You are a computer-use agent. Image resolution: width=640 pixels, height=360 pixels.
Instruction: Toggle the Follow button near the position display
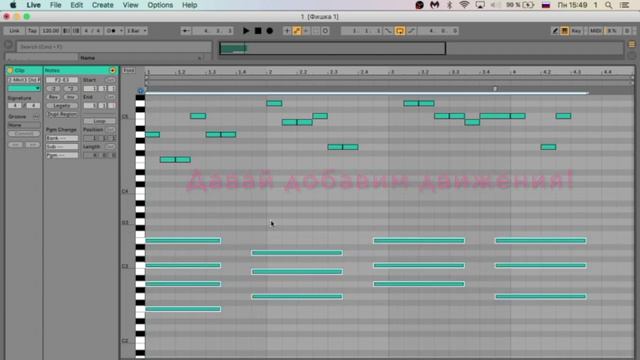click(x=185, y=31)
